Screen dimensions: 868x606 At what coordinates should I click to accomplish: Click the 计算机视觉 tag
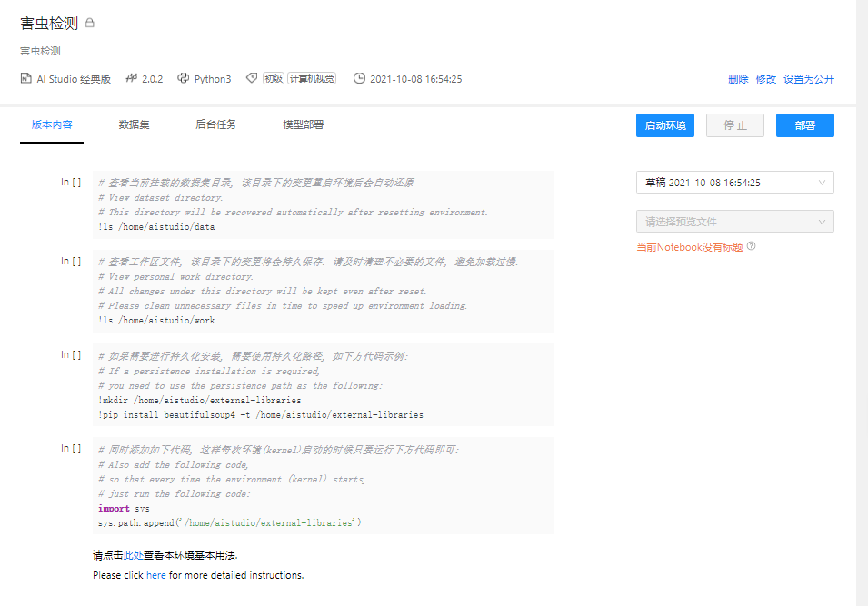pyautogui.click(x=312, y=78)
